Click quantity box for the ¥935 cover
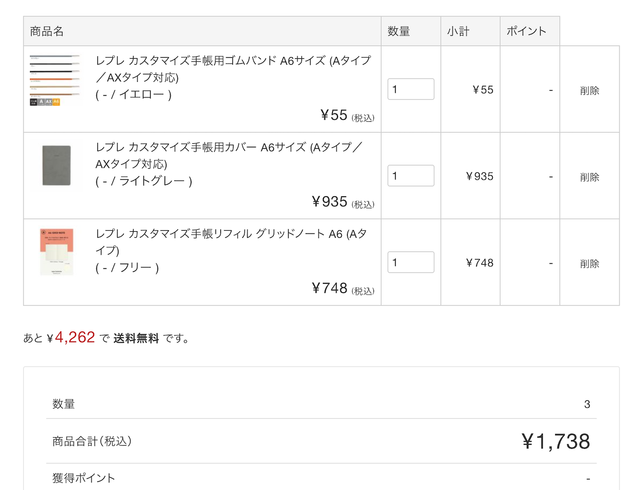Screen dimensions: 640x490 click(411, 176)
